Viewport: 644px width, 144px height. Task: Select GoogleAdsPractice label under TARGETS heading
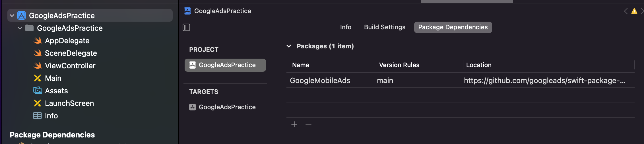227,107
